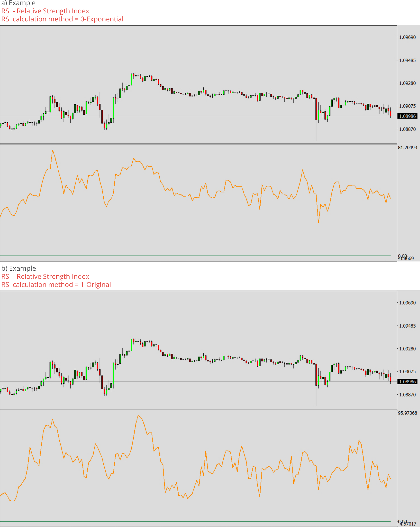
Task: Click the 1.08870 price label in example b chart
Action: (407, 394)
